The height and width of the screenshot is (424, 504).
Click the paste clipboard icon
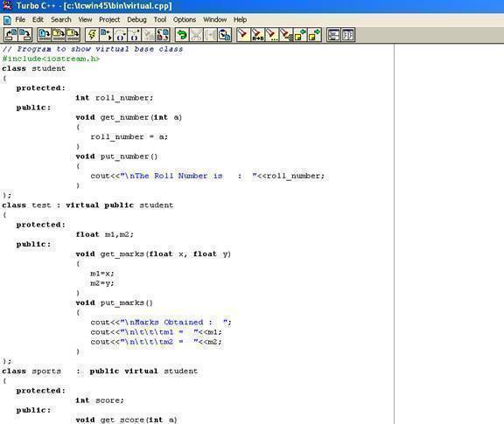(224, 34)
